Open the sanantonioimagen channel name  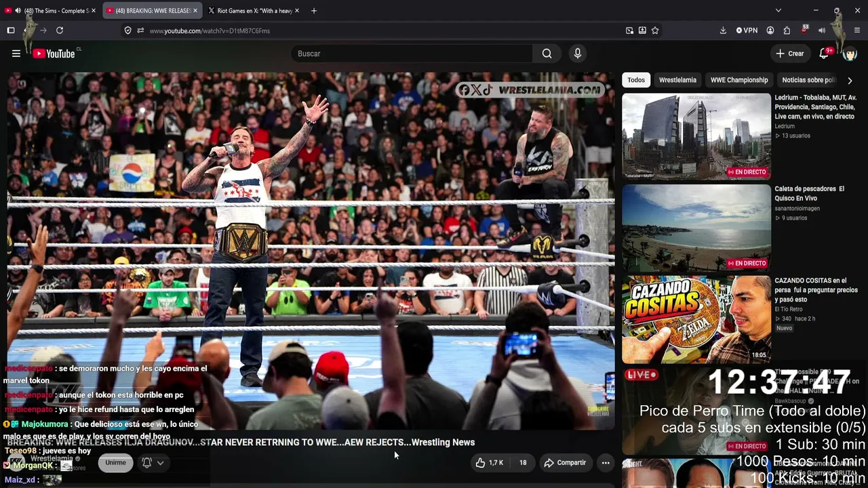click(797, 208)
